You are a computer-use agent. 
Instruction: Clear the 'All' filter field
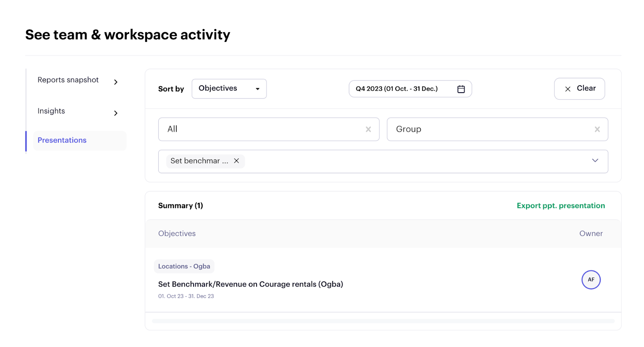pyautogui.click(x=368, y=129)
